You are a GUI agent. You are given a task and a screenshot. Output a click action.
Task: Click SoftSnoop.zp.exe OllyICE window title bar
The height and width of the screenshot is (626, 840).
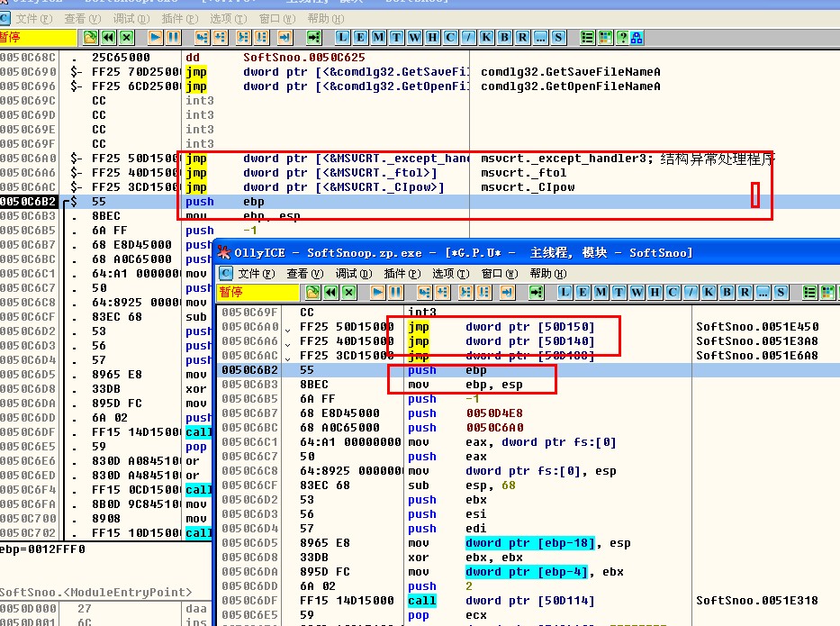tap(527, 252)
